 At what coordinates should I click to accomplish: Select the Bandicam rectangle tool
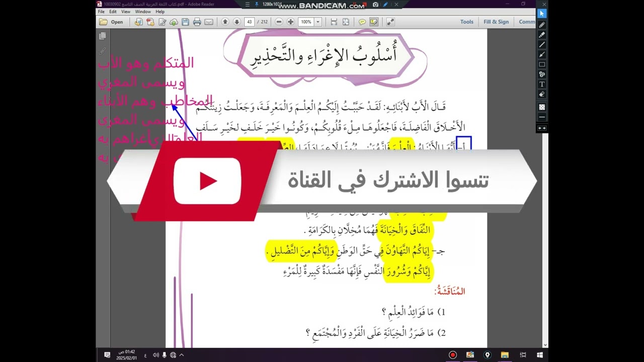(542, 64)
